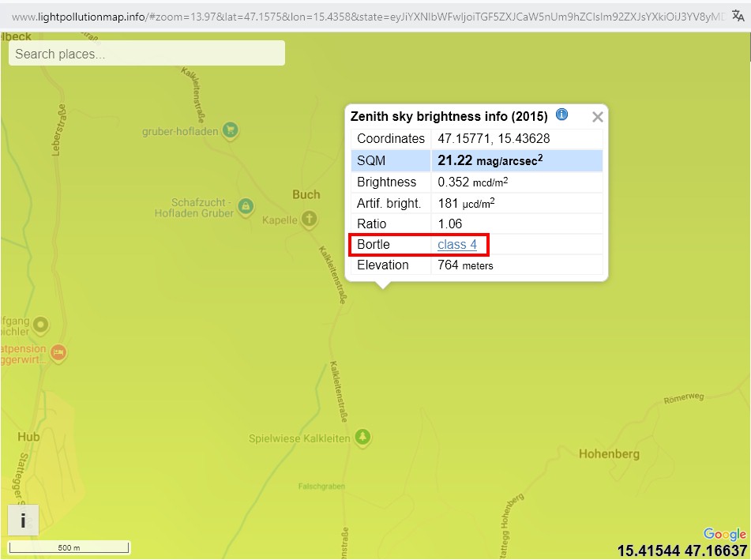Screen dimensions: 751x560
Task: Click the gruber-hofladen shopping cart marker
Action: 230,130
